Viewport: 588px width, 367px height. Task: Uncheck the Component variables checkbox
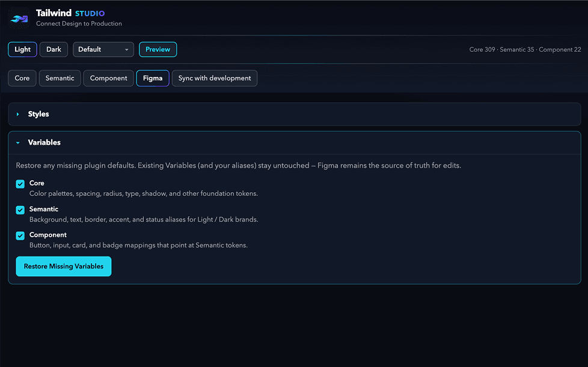[x=20, y=235]
